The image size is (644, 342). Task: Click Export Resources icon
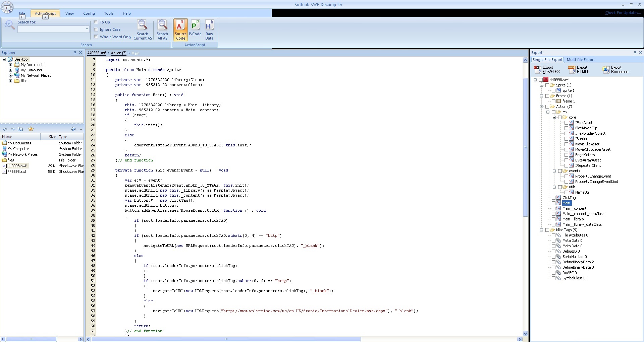tap(615, 69)
